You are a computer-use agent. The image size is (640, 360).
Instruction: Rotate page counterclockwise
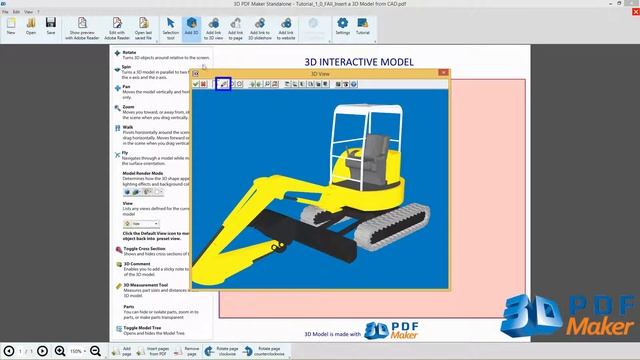264,351
